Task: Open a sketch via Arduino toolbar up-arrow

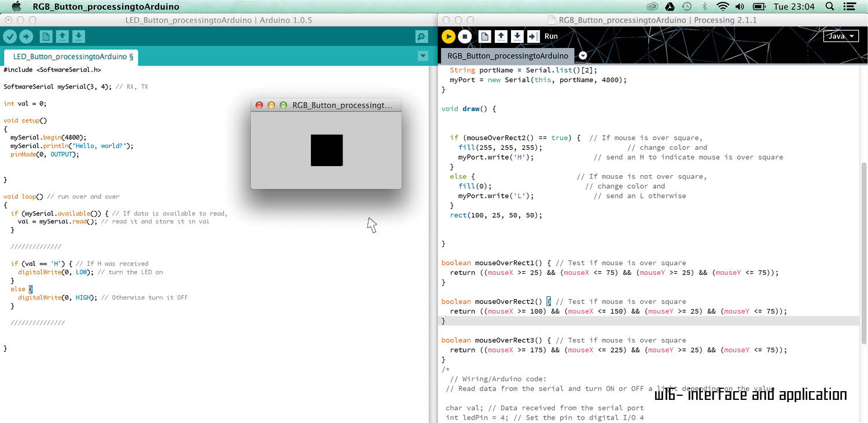Action: (x=62, y=36)
